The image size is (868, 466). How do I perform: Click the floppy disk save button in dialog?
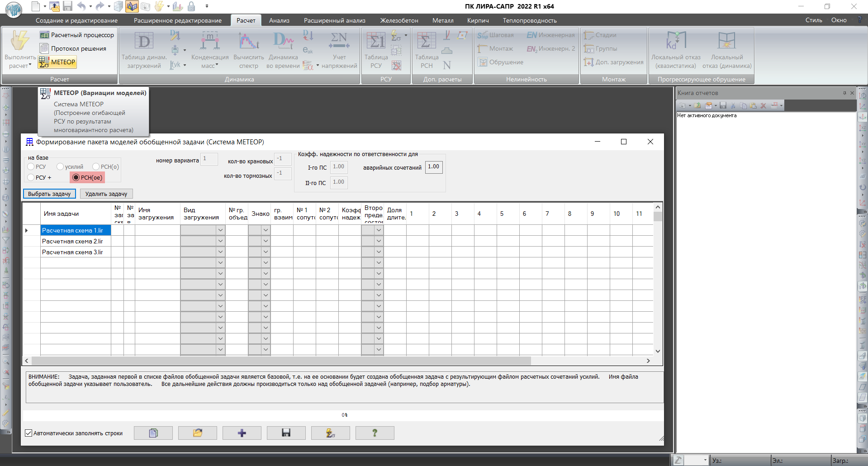click(286, 433)
